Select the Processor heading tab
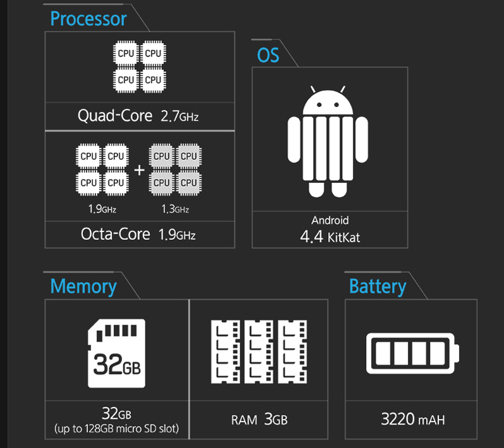This screenshot has width=504, height=448. (x=89, y=18)
